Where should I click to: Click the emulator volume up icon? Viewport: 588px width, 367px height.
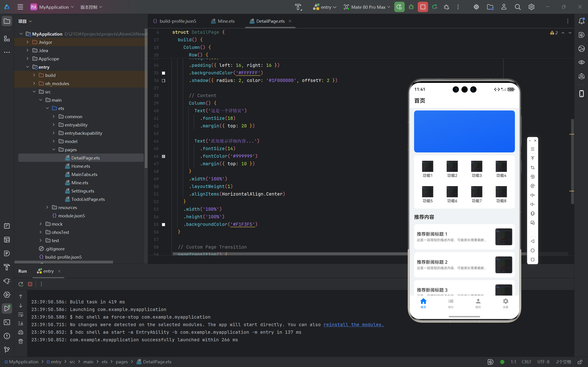pyautogui.click(x=532, y=195)
